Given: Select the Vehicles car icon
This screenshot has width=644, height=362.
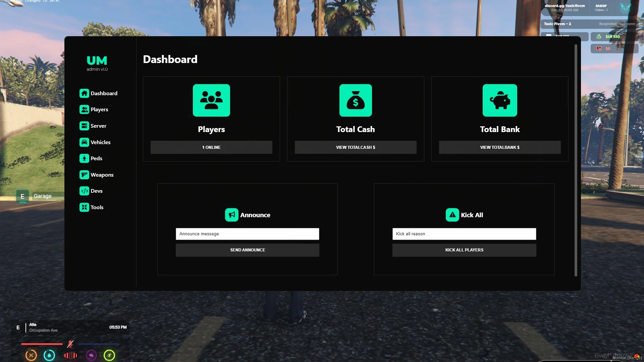Looking at the screenshot, I should coord(84,142).
